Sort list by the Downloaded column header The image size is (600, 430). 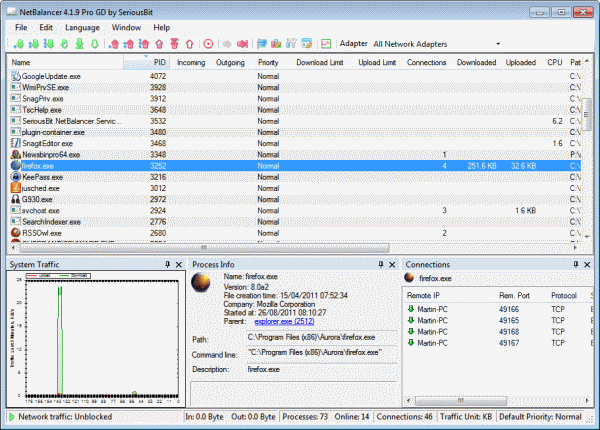tap(476, 62)
